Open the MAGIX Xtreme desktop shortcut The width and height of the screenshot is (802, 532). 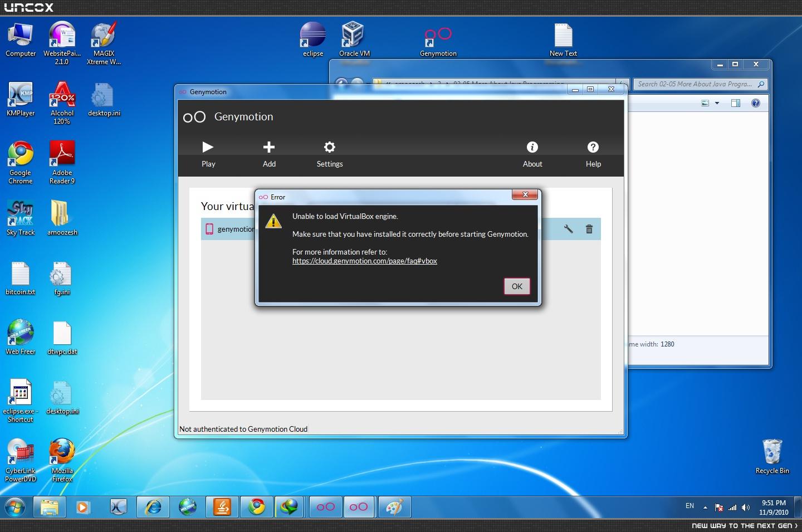[104, 43]
